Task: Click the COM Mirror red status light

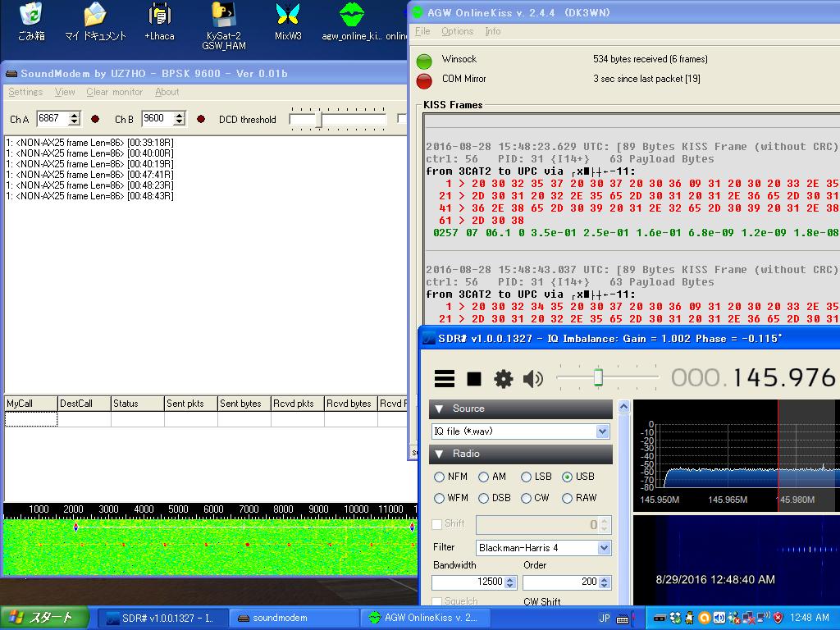Action: point(424,81)
